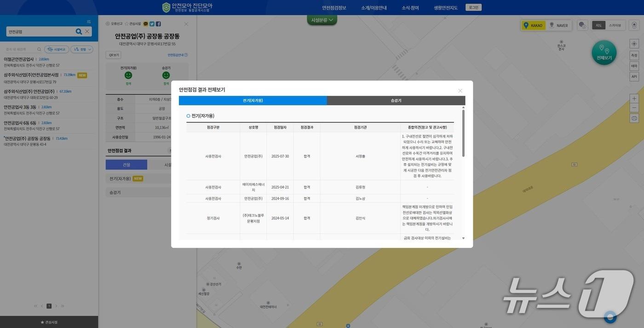Select result 안전공업사 6동 6동

click(x=20, y=123)
